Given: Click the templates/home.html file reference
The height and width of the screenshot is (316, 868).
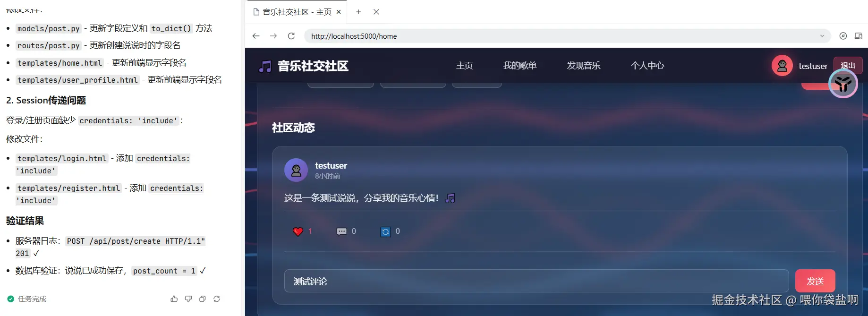Looking at the screenshot, I should pos(60,63).
